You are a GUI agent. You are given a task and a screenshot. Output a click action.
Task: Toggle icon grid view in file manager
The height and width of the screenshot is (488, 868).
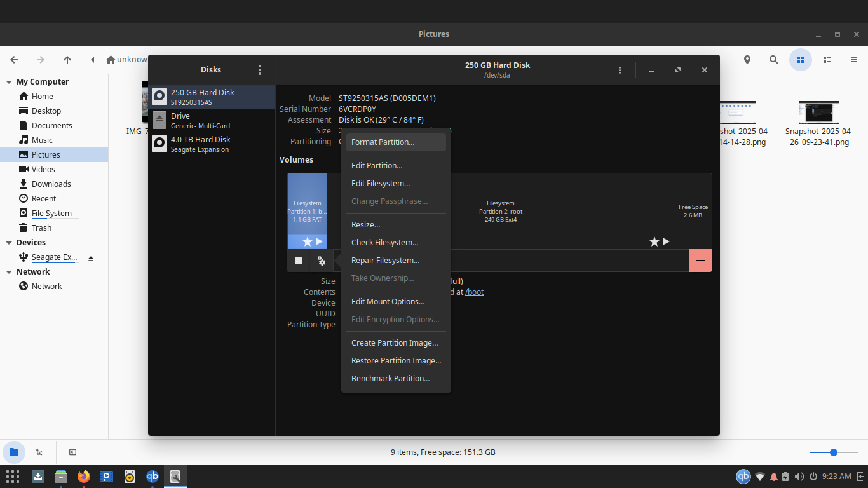click(x=801, y=60)
